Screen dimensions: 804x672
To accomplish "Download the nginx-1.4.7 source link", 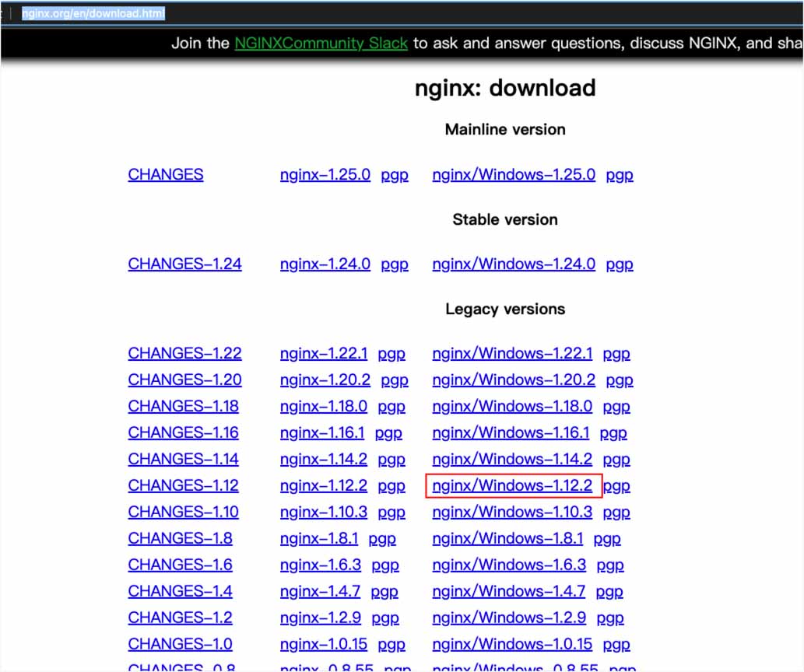I will 320,592.
